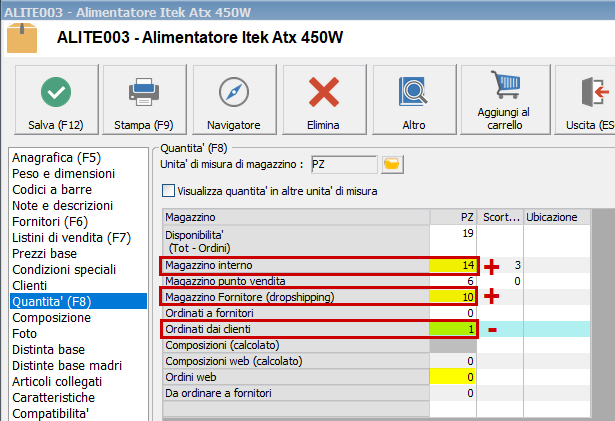Switch to Fornitori (F6)
Image resolution: width=615 pixels, height=421 pixels.
pos(50,222)
